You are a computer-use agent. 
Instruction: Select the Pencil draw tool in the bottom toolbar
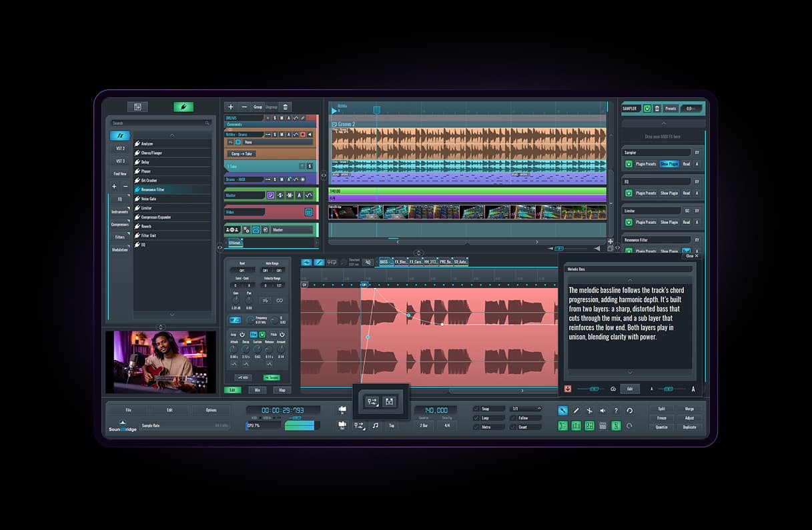pos(576,410)
